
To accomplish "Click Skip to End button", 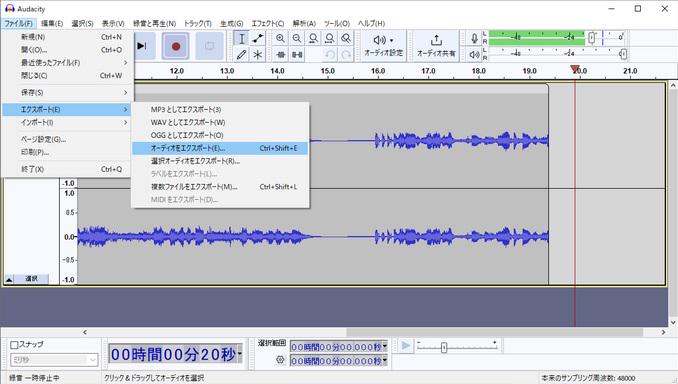I will pos(141,46).
